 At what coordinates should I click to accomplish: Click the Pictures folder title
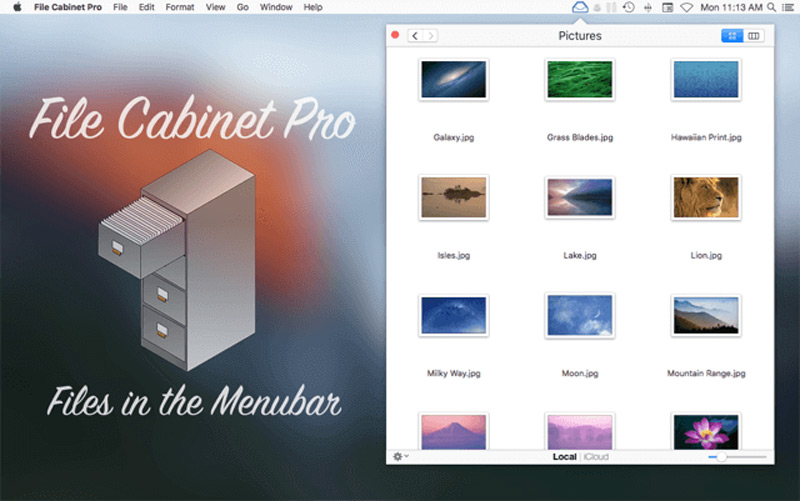580,36
